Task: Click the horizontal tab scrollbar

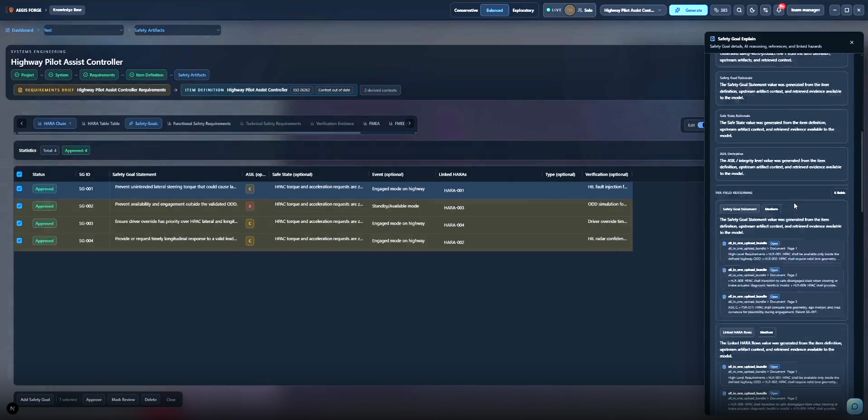Action: (188, 133)
